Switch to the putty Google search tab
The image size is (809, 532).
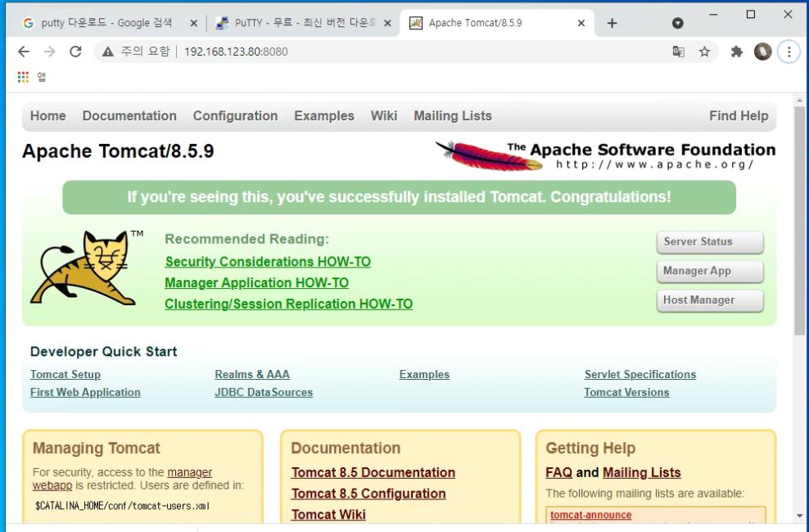click(106, 23)
